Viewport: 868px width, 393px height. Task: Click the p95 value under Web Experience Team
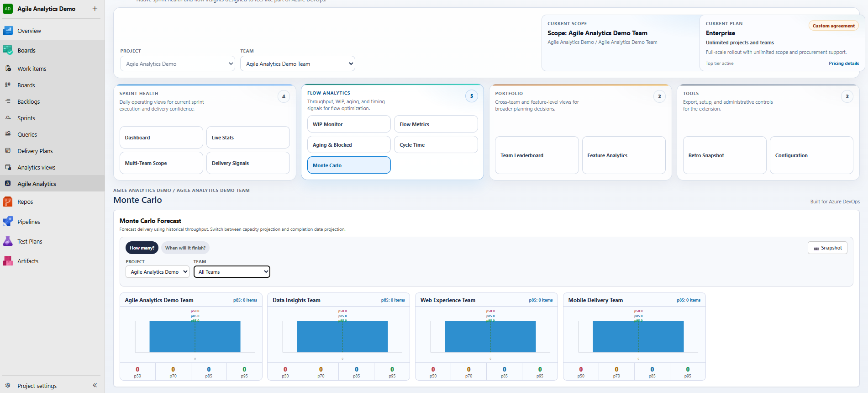[x=540, y=369]
